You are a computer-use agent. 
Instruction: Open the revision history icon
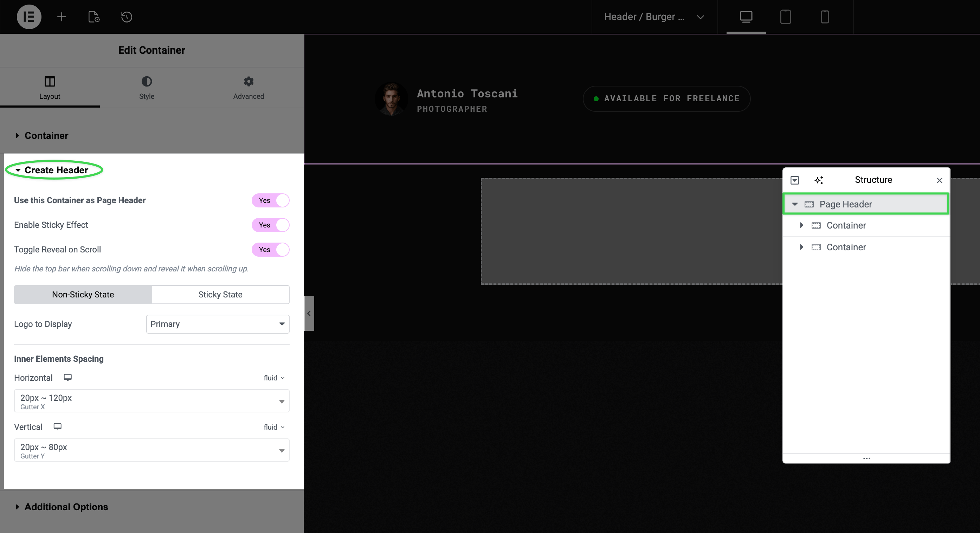(126, 17)
